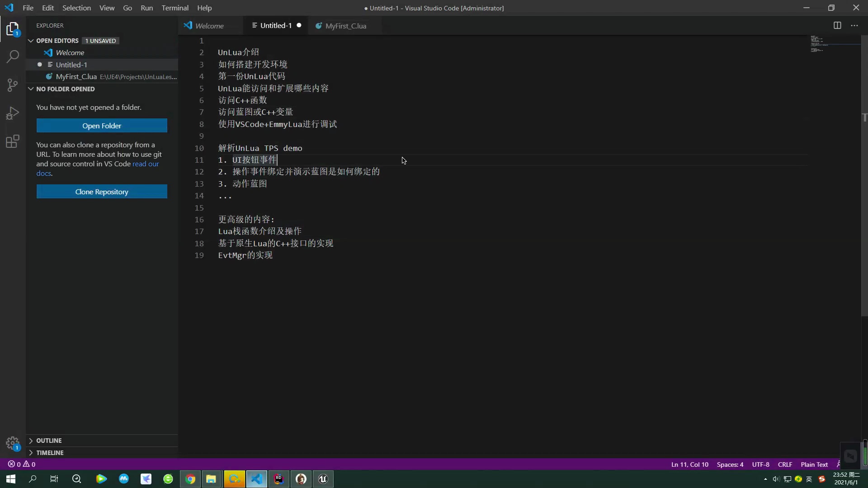The width and height of the screenshot is (868, 488).
Task: Open the Search view
Action: tap(13, 57)
